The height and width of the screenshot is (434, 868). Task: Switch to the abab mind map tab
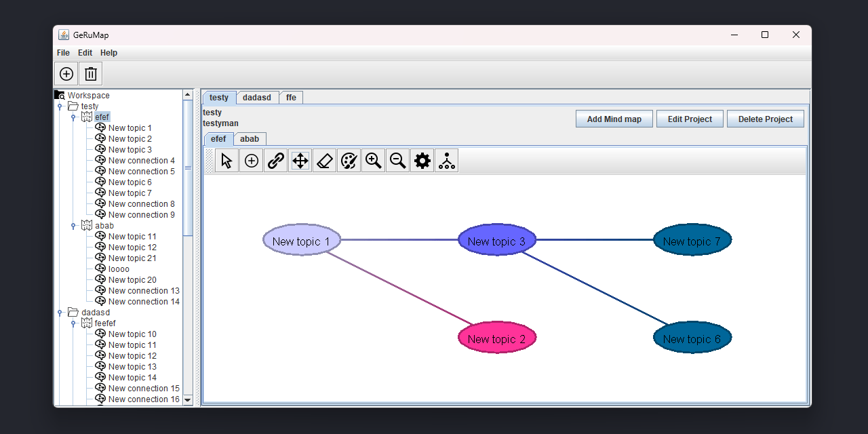(250, 138)
